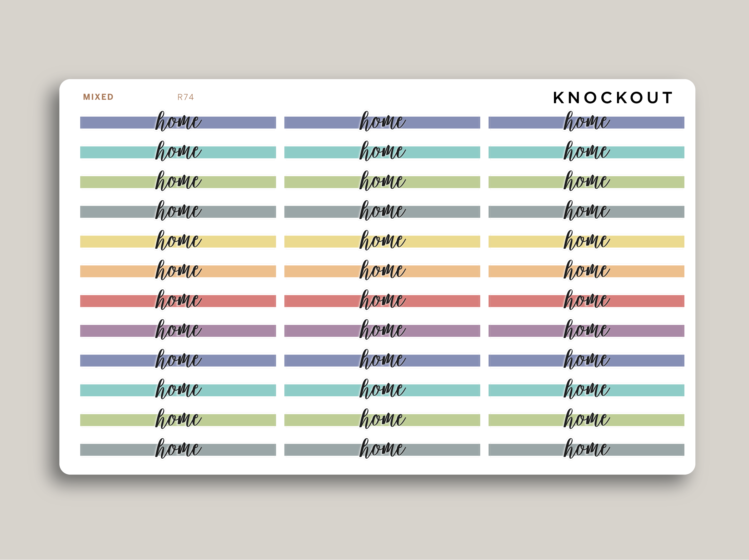Pick orange home sticker in right column
The width and height of the screenshot is (749, 560).
pos(586,271)
